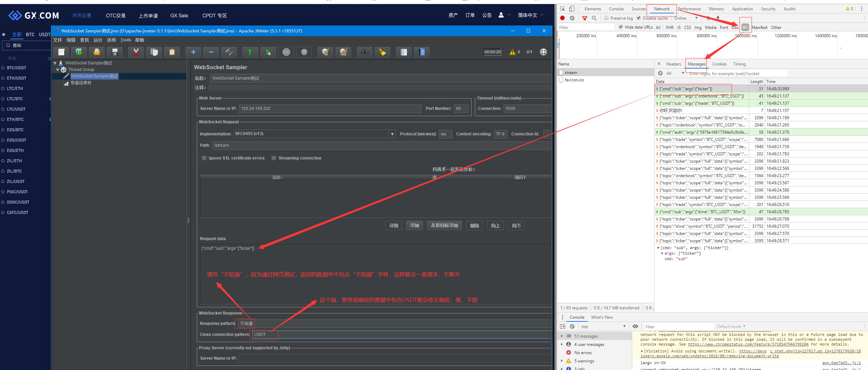Open the 简体中文 language dropdown
This screenshot has height=370, width=868.
531,15
